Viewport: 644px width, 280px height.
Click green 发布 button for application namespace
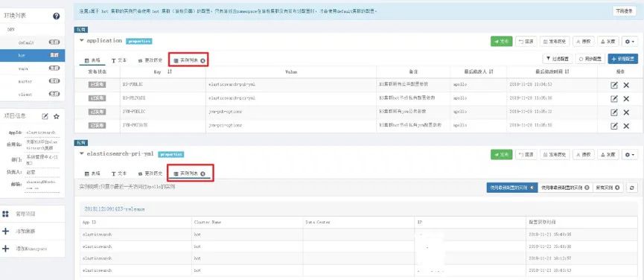[x=502, y=42]
